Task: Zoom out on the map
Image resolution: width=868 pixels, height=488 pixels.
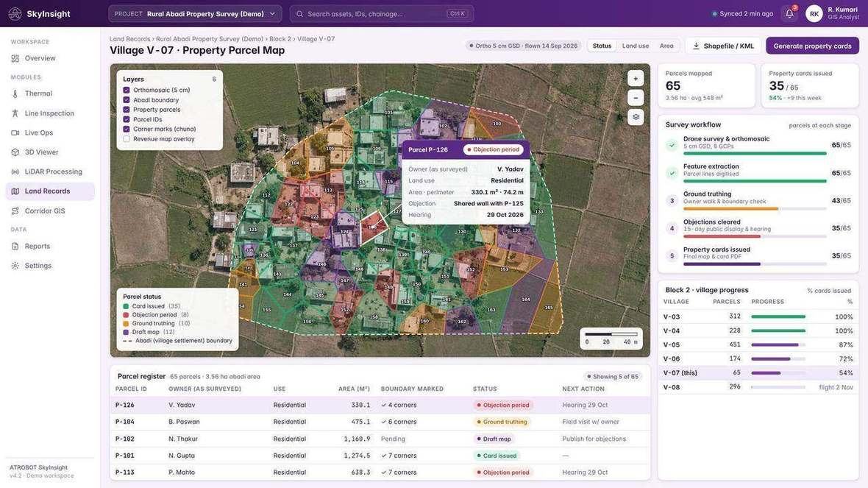Action: pos(636,98)
